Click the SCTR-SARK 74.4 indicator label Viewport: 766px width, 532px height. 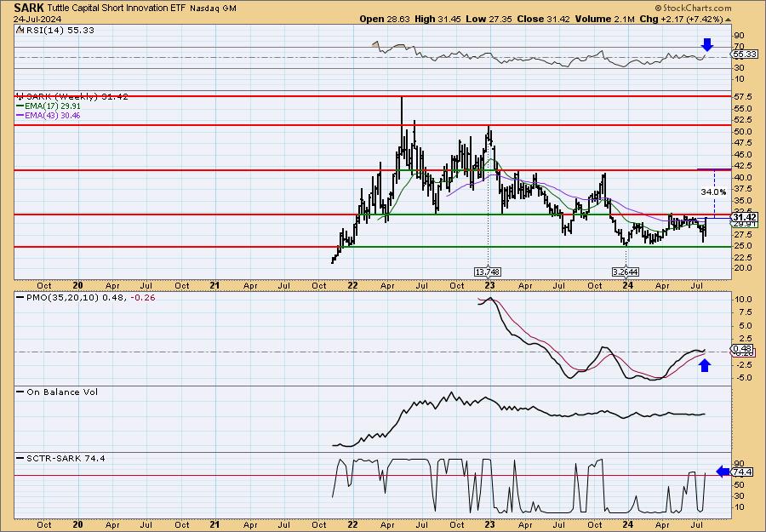(66, 458)
